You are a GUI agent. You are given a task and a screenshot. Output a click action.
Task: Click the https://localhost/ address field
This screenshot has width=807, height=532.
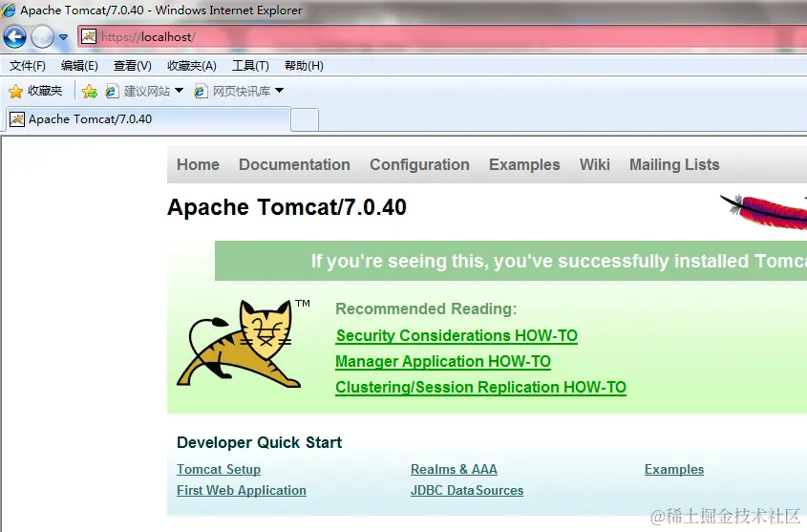[x=442, y=37]
